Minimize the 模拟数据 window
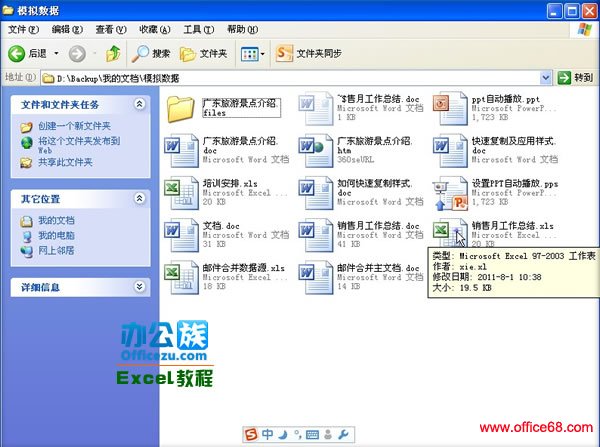Screen dimensions: 600x447 [x=554, y=11]
